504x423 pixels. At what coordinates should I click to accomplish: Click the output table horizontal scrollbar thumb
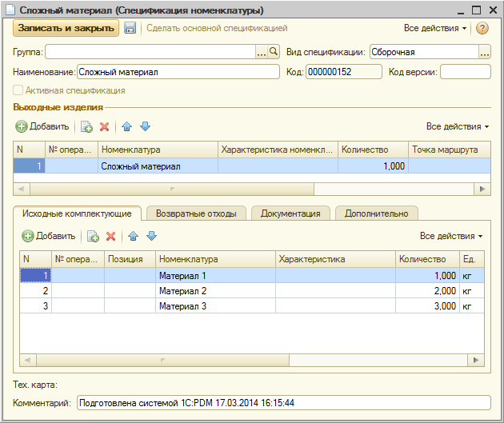coord(172,189)
